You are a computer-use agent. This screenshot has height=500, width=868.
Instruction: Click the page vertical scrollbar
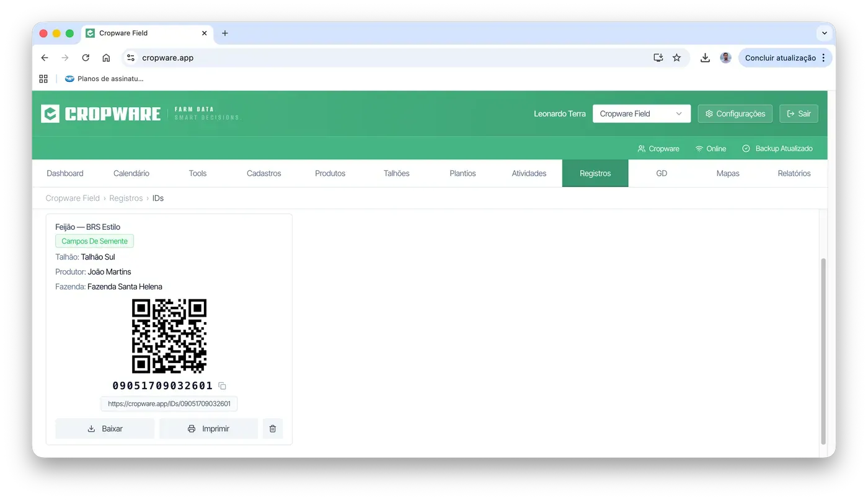823,351
